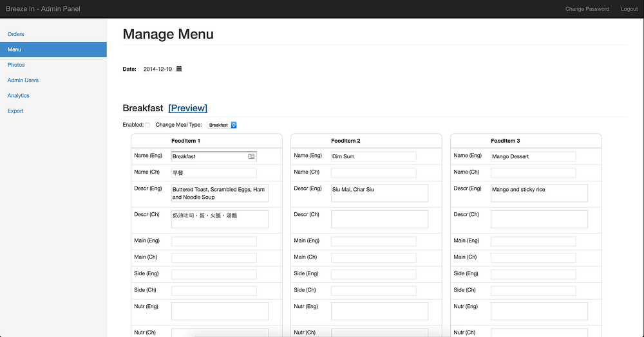This screenshot has width=644, height=337.
Task: Open Analytics in the sidebar
Action: click(x=19, y=96)
